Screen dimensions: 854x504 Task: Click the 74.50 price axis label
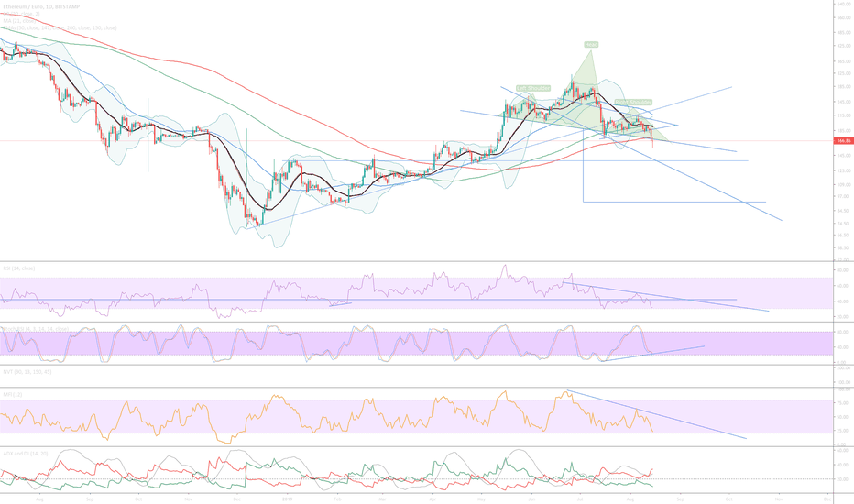point(844,224)
